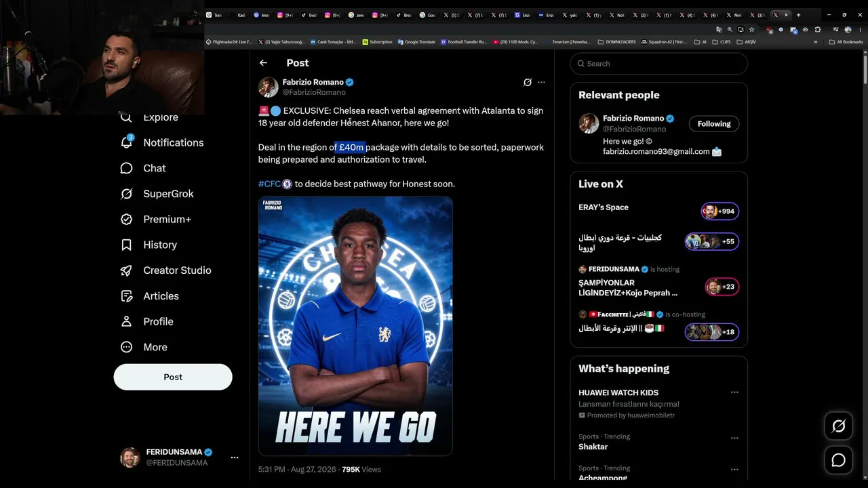Click the Post compose button
This screenshot has width=868, height=488.
coord(173,377)
